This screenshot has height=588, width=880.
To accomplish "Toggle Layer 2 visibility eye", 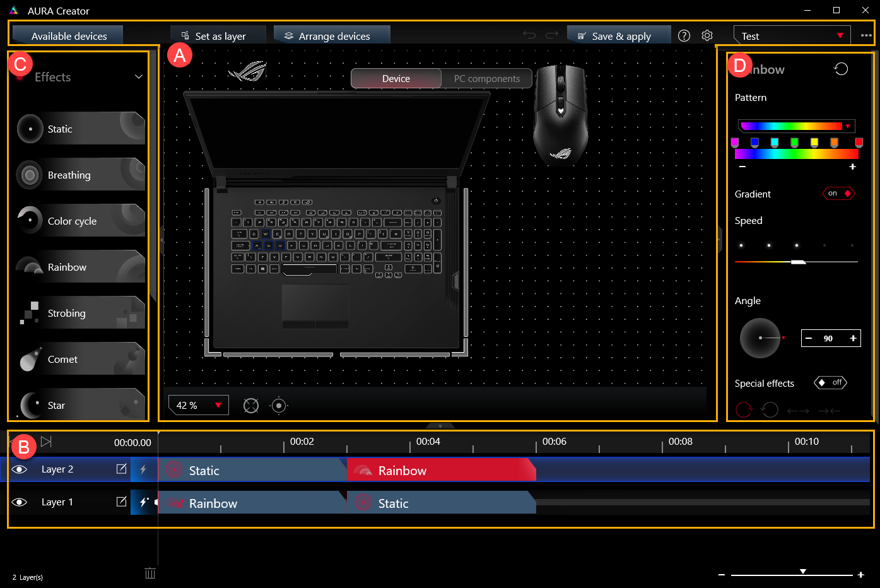I will [x=20, y=469].
